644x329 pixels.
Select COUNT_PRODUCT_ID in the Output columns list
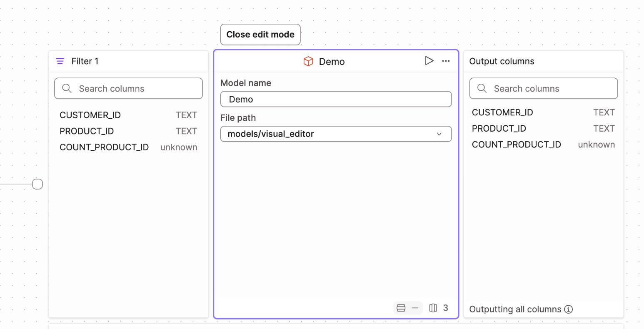[517, 145]
